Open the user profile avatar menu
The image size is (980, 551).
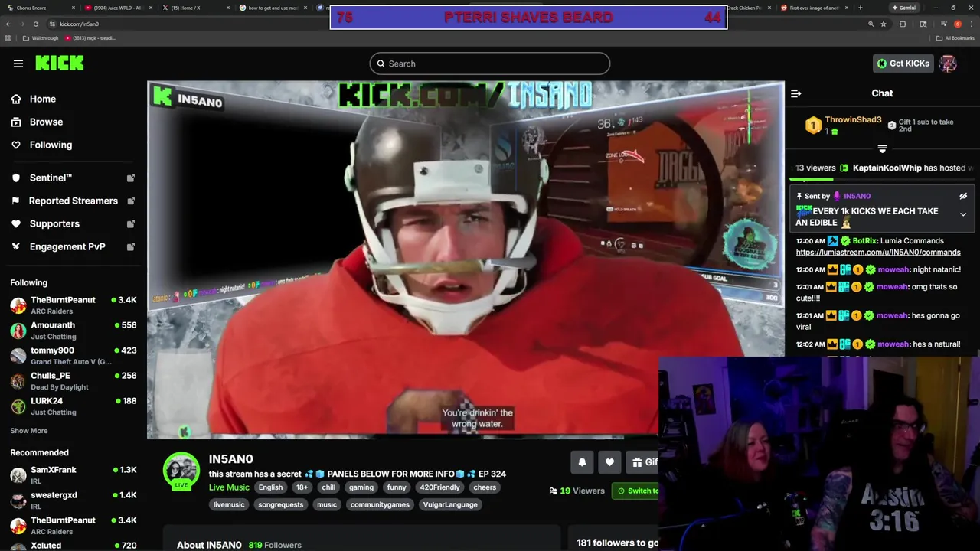tap(949, 64)
